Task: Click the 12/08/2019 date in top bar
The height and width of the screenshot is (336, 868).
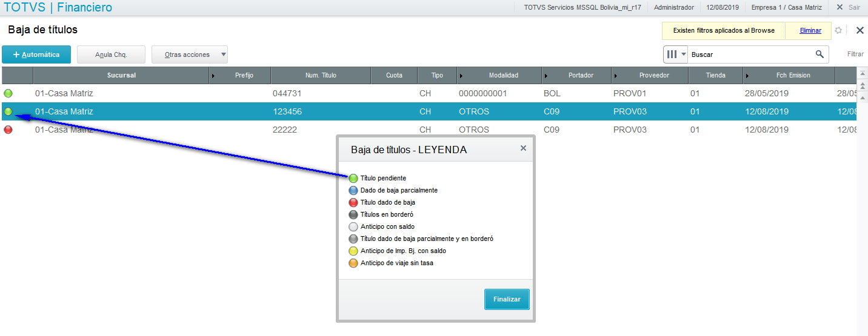Action: 723,7
